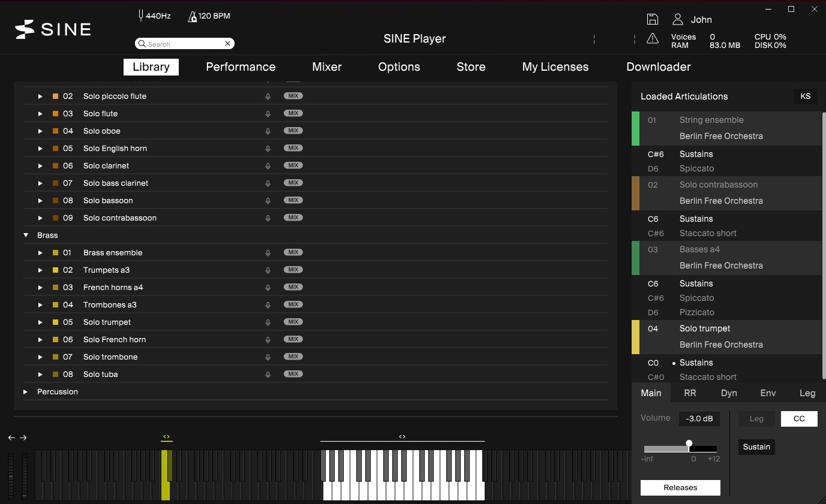This screenshot has height=504, width=826.
Task: Click the keyboard shift right arrow
Action: coord(23,437)
